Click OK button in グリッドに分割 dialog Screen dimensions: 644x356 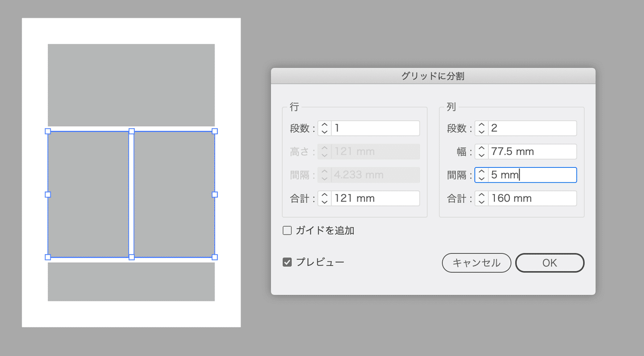pyautogui.click(x=550, y=263)
